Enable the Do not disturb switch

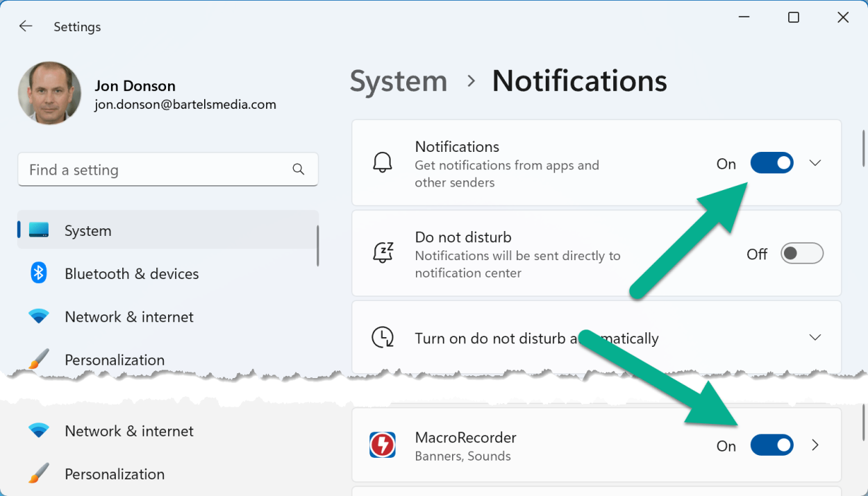point(801,254)
